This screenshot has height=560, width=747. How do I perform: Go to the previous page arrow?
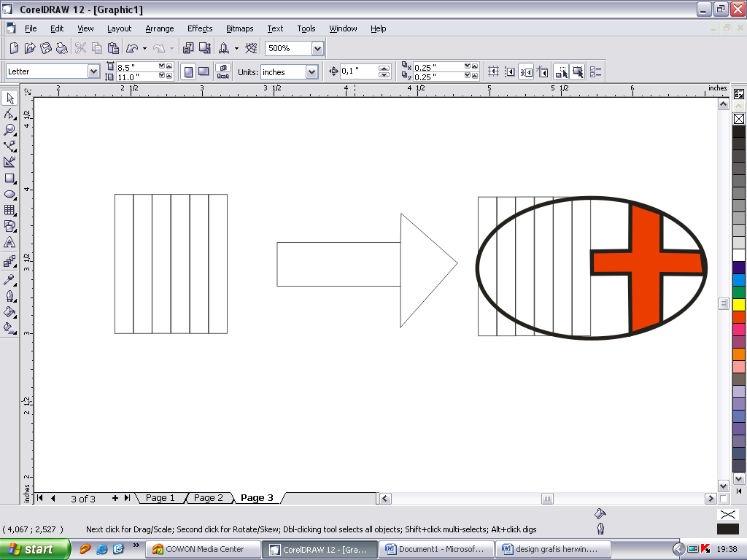(x=53, y=498)
